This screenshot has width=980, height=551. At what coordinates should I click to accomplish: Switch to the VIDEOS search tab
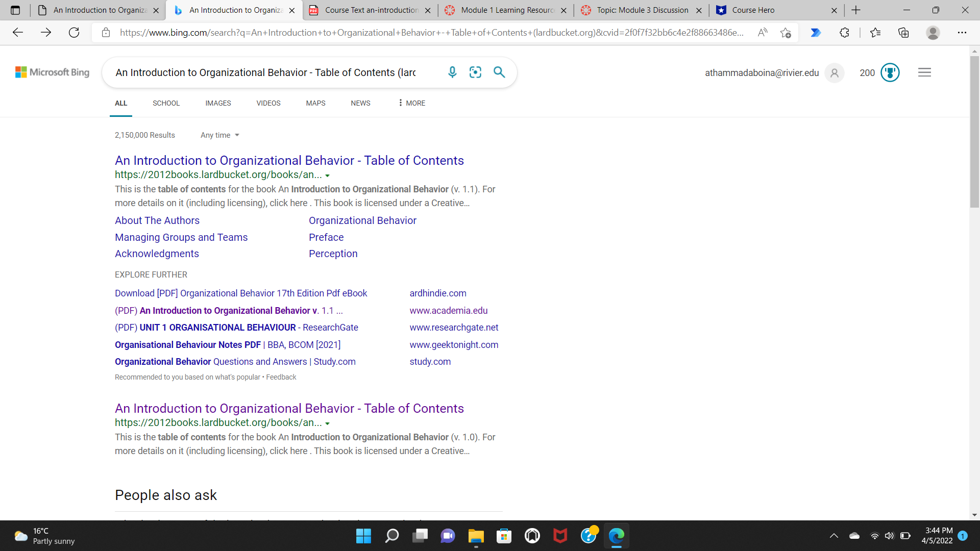point(268,103)
